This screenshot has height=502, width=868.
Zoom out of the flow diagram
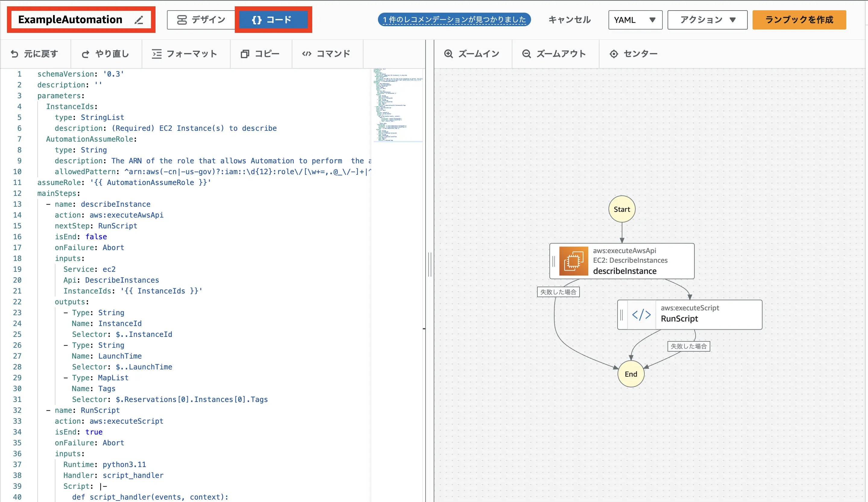(555, 54)
